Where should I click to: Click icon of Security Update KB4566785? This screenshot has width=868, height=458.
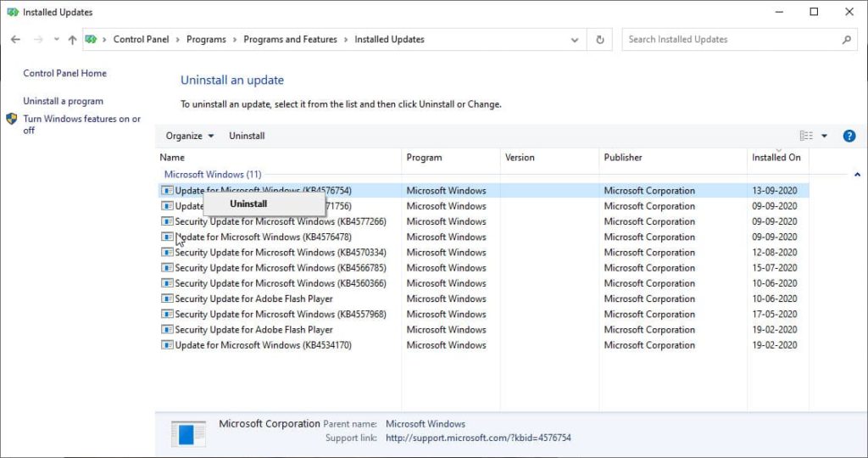[167, 268]
